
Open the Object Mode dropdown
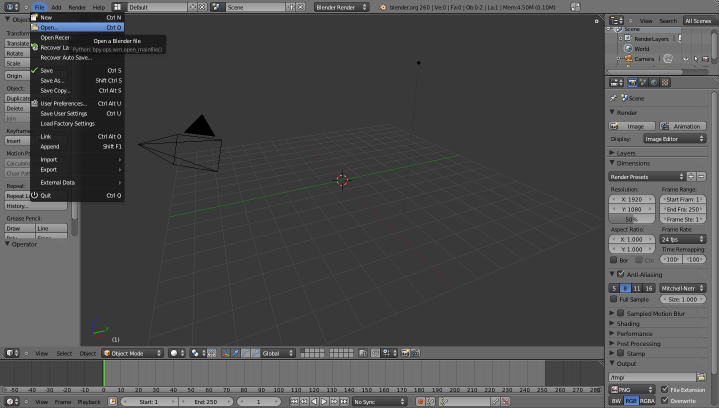[x=133, y=353]
